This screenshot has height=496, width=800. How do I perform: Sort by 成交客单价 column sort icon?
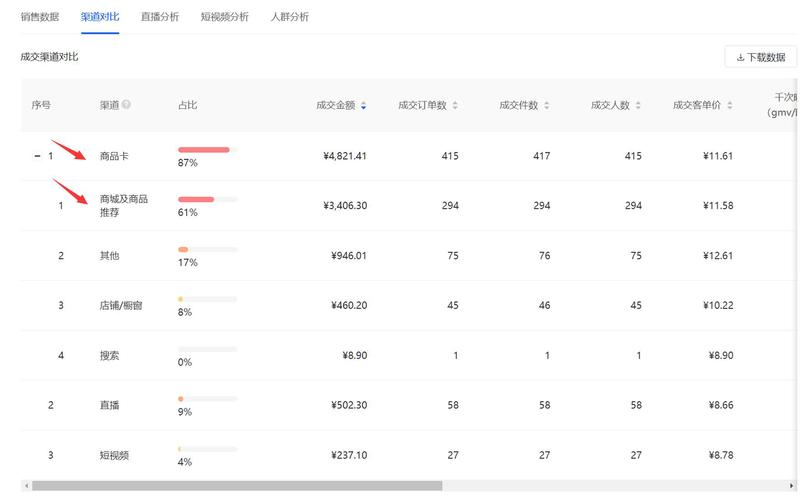coord(731,105)
